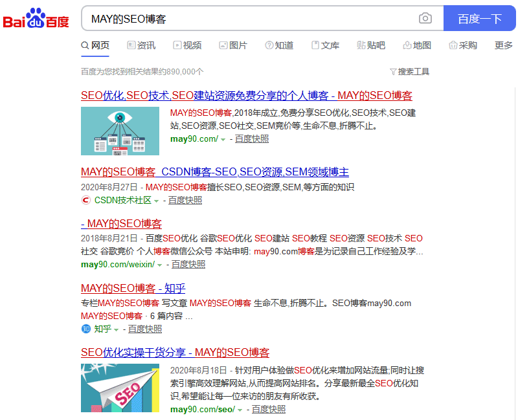
Task: Expand dropdown arrow next to may90.com/
Action: click(x=223, y=140)
